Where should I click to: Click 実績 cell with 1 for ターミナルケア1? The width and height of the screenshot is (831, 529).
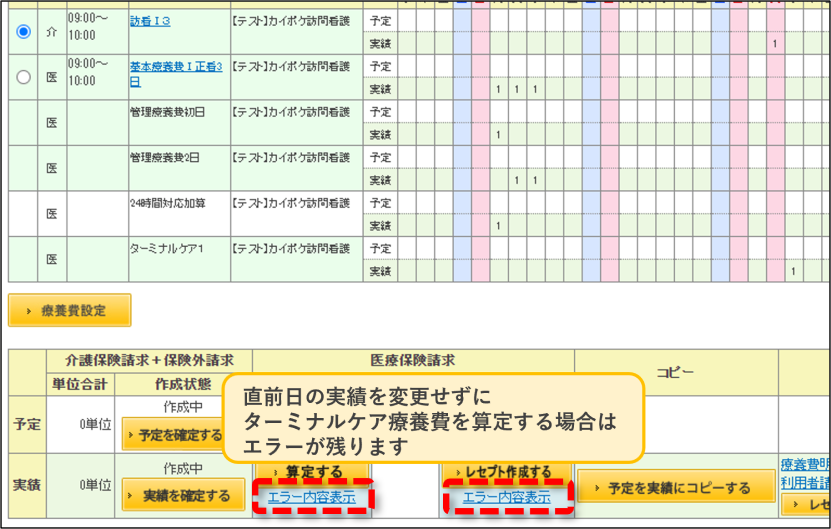[793, 271]
